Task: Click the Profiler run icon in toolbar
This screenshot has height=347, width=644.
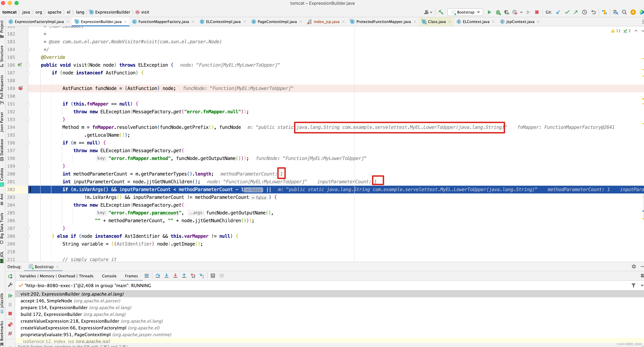Action: [515, 12]
